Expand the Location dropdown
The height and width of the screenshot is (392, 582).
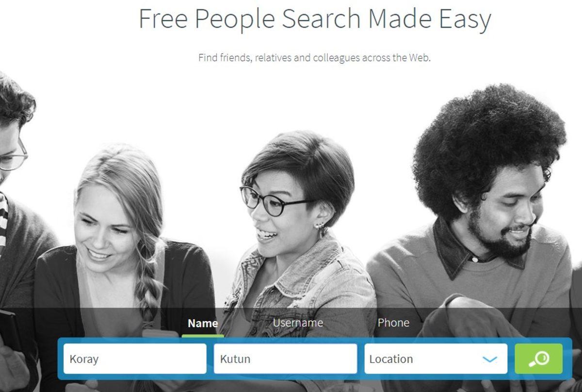436,359
